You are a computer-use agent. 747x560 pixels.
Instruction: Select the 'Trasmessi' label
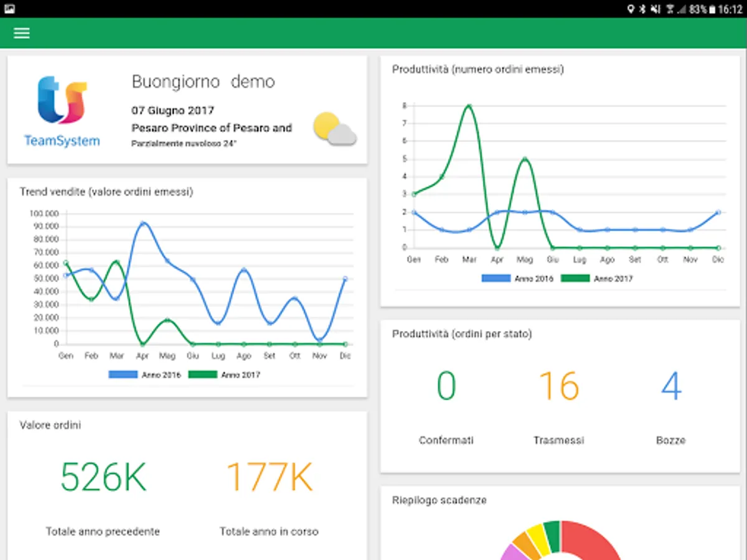click(x=559, y=440)
